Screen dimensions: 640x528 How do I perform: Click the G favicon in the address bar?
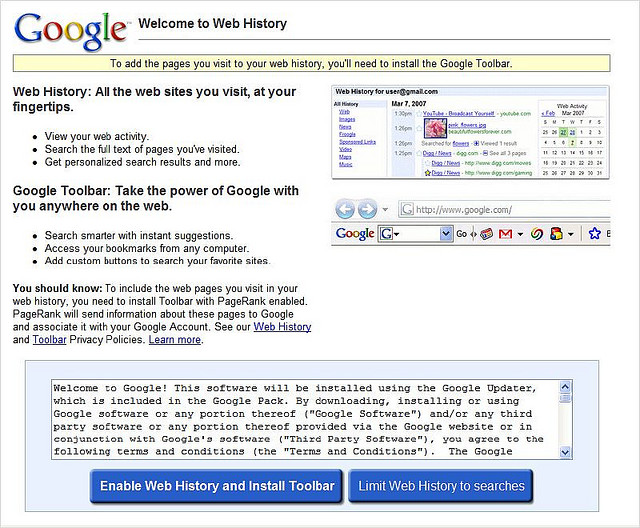click(x=407, y=209)
